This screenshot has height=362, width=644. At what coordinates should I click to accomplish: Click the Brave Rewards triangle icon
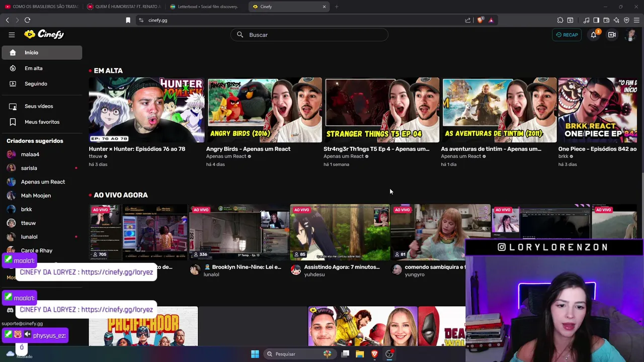click(x=491, y=20)
